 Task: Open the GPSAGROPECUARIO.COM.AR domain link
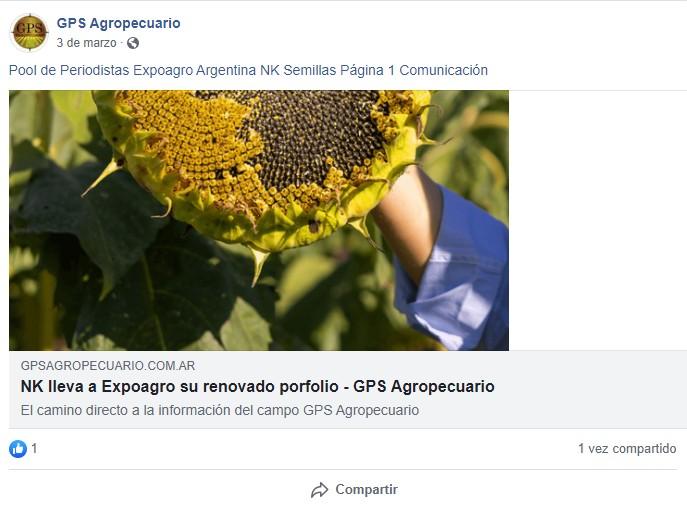pyautogui.click(x=108, y=366)
